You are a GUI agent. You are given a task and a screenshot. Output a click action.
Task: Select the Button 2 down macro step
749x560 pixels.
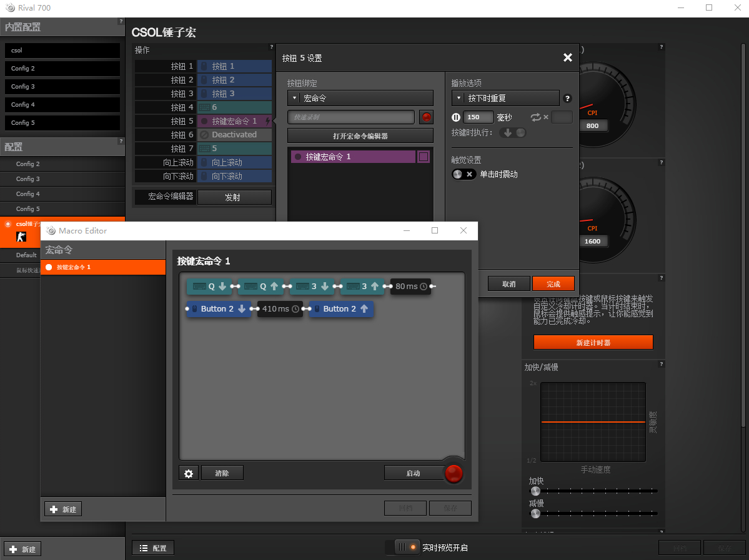click(x=219, y=309)
